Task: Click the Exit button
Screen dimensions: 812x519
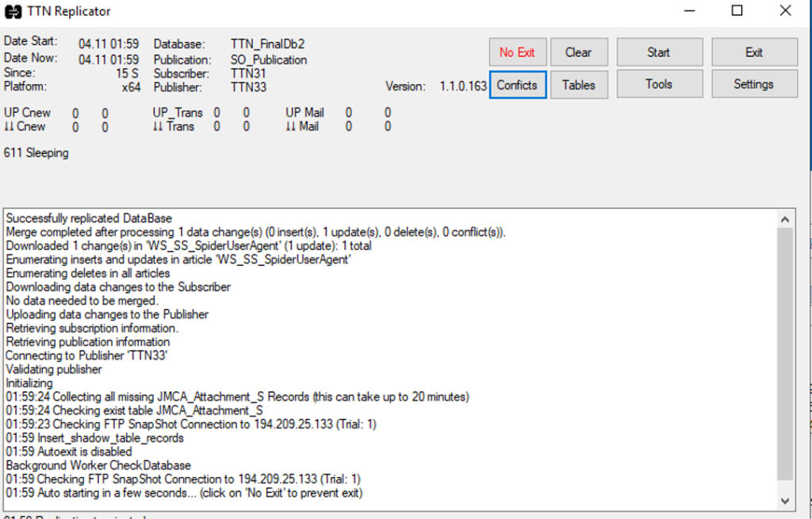Action: pyautogui.click(x=754, y=52)
